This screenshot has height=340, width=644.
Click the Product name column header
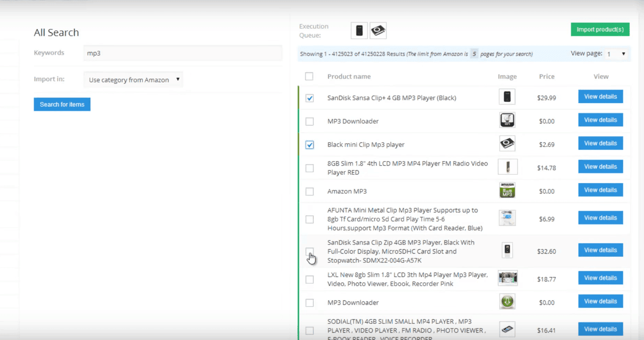click(349, 76)
